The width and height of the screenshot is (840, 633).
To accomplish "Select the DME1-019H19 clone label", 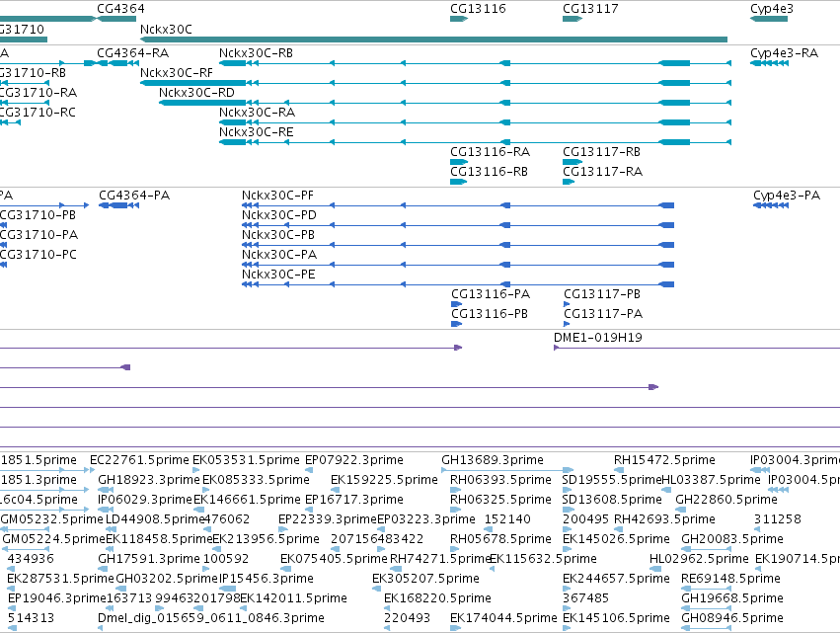I will click(x=598, y=338).
